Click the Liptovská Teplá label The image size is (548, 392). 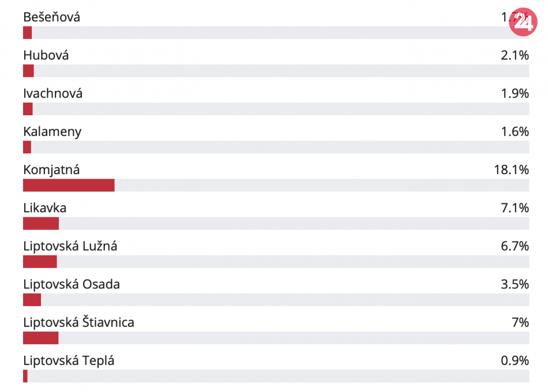[x=69, y=361]
